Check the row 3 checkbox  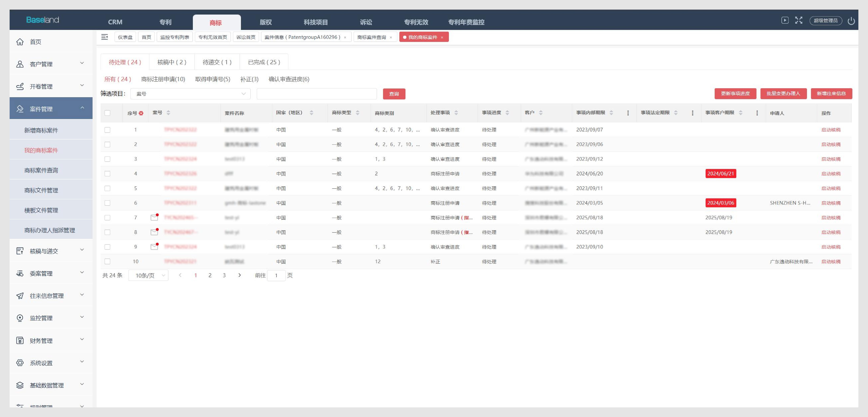pos(108,159)
